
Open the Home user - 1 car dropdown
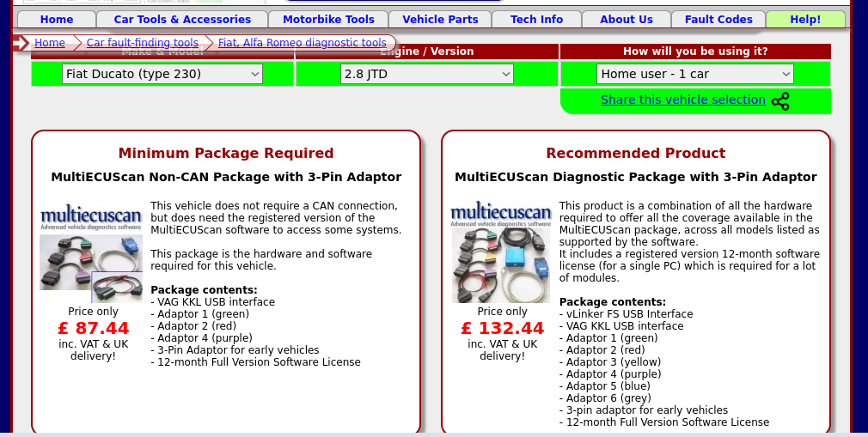pos(694,74)
